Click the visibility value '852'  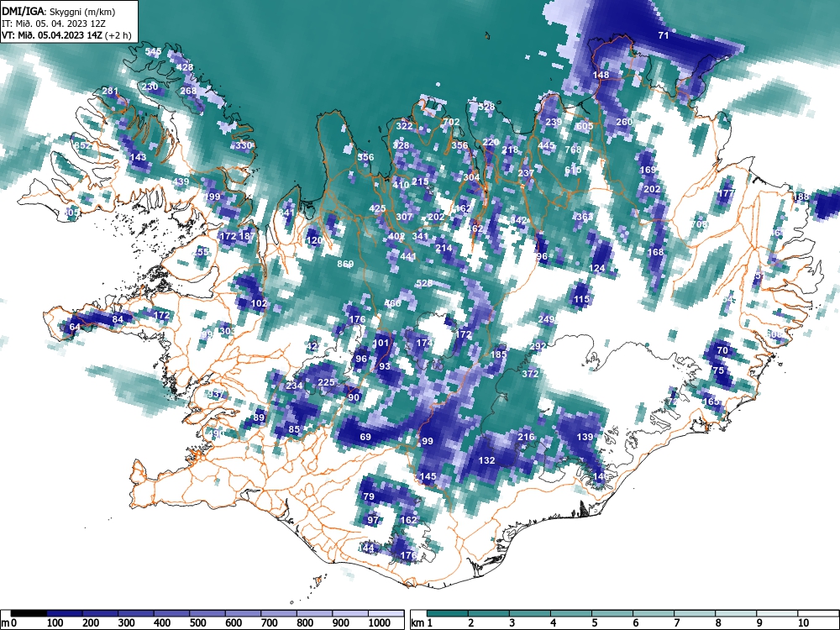tap(83, 145)
